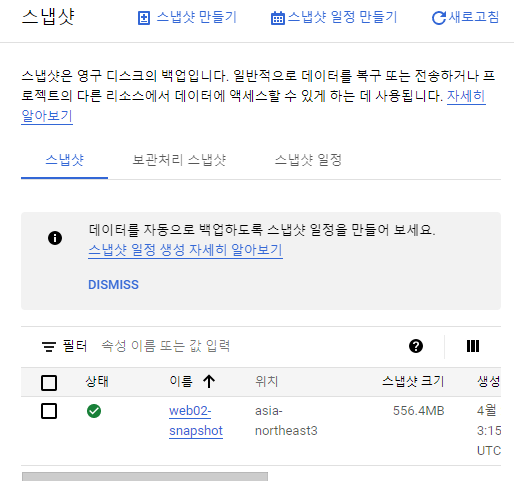
Task: Open the 자세히 알아보기 link in description
Action: click(466, 96)
